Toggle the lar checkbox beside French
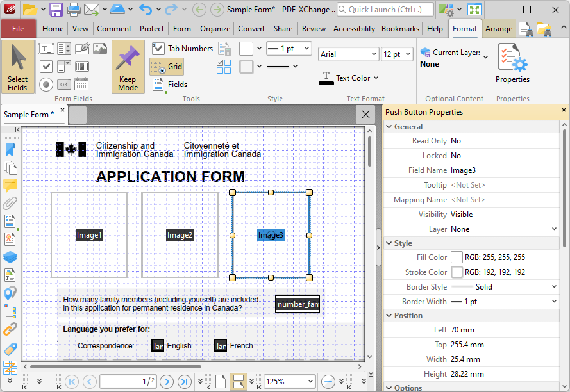The width and height of the screenshot is (570, 392). [x=221, y=346]
